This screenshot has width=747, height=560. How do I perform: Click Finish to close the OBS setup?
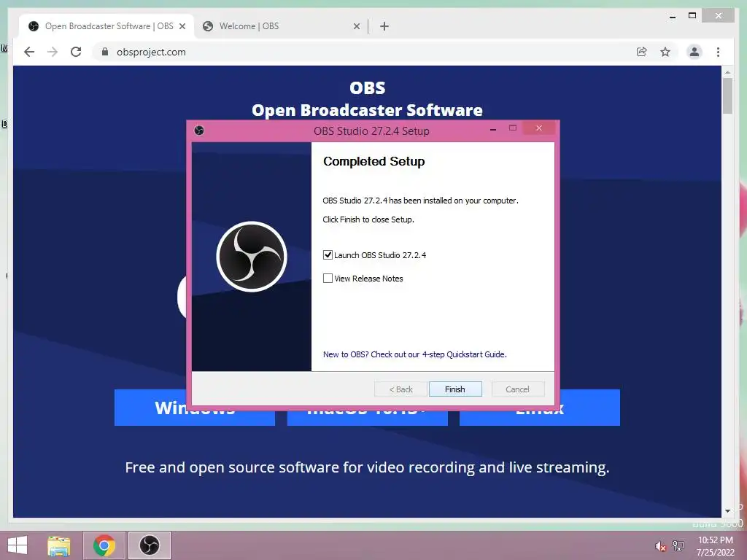click(x=455, y=389)
